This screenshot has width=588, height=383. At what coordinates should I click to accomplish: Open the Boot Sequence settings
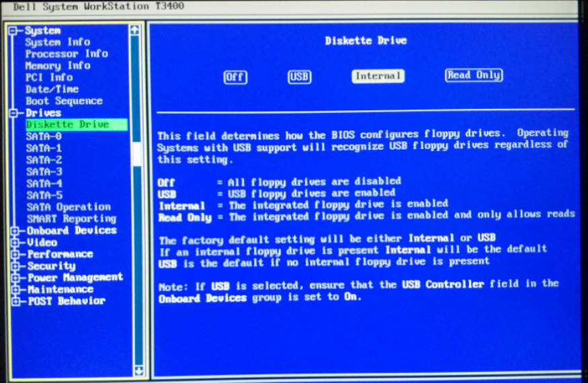[x=64, y=101]
